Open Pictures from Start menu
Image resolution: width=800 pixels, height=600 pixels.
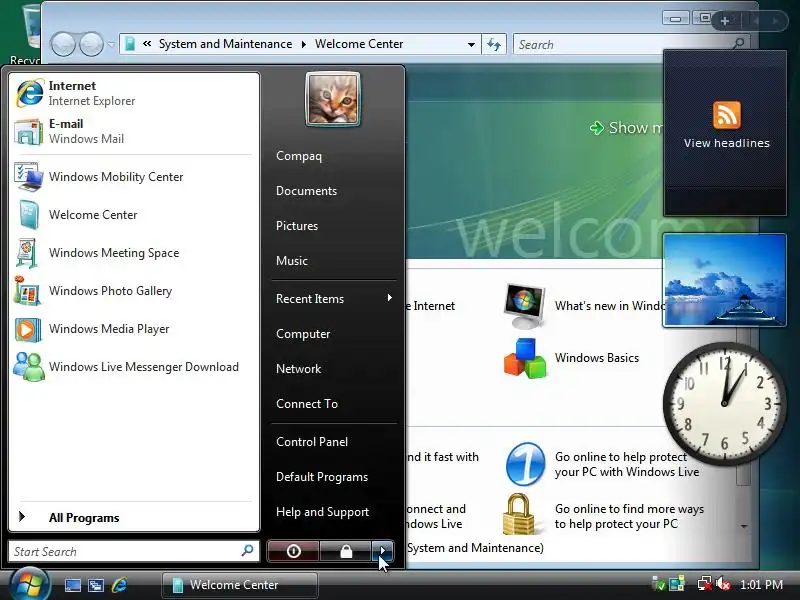(x=334, y=226)
